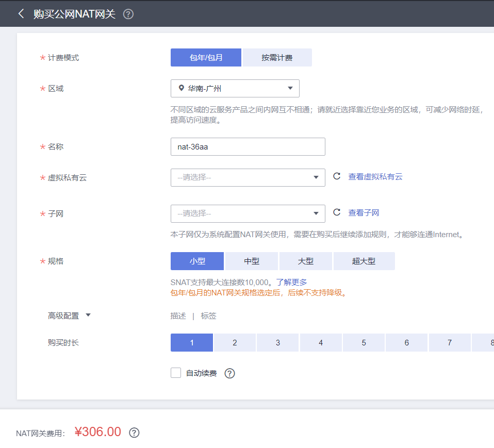Select 包年/包月 billing mode
The width and height of the screenshot is (494, 448).
[x=206, y=57]
